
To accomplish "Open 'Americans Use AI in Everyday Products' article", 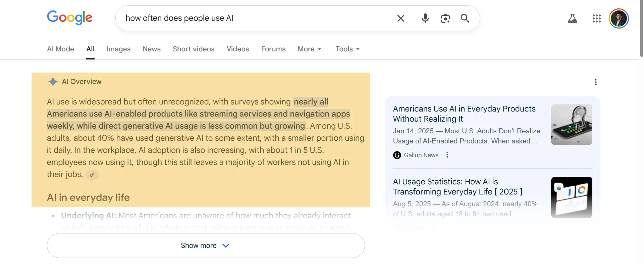I will coord(464,114).
